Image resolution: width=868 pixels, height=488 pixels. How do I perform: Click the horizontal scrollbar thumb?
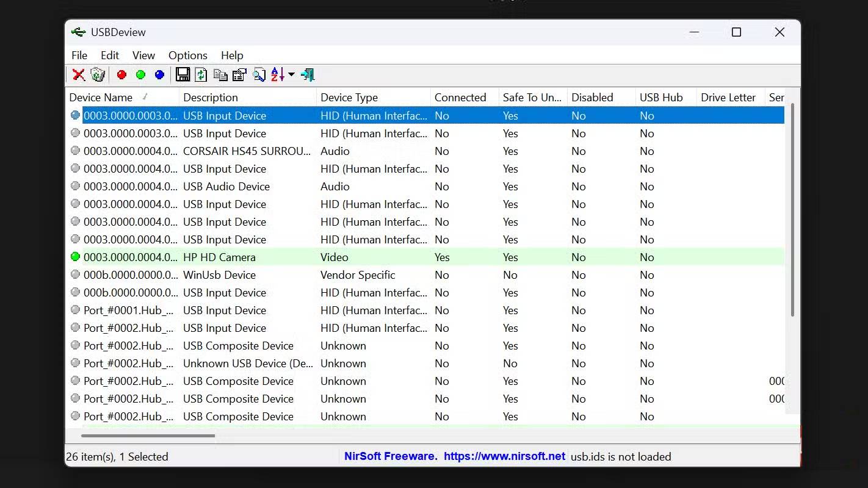click(148, 436)
